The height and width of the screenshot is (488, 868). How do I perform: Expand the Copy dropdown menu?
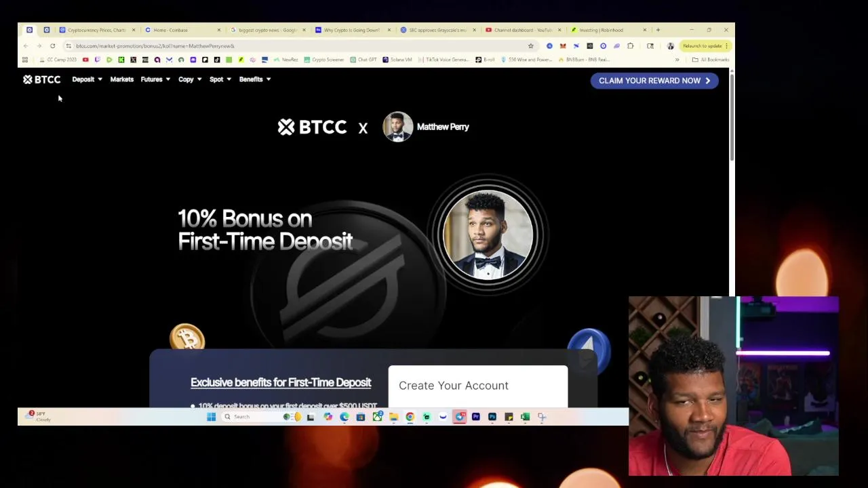click(190, 79)
